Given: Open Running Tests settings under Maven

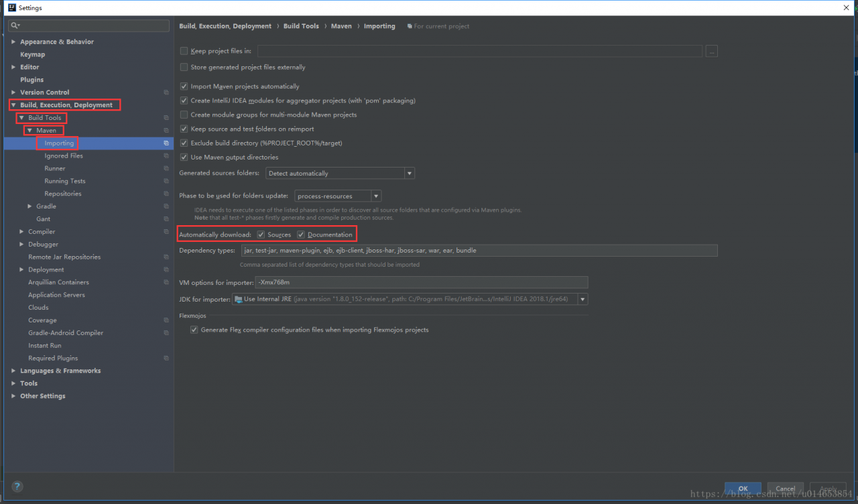Looking at the screenshot, I should tap(65, 181).
